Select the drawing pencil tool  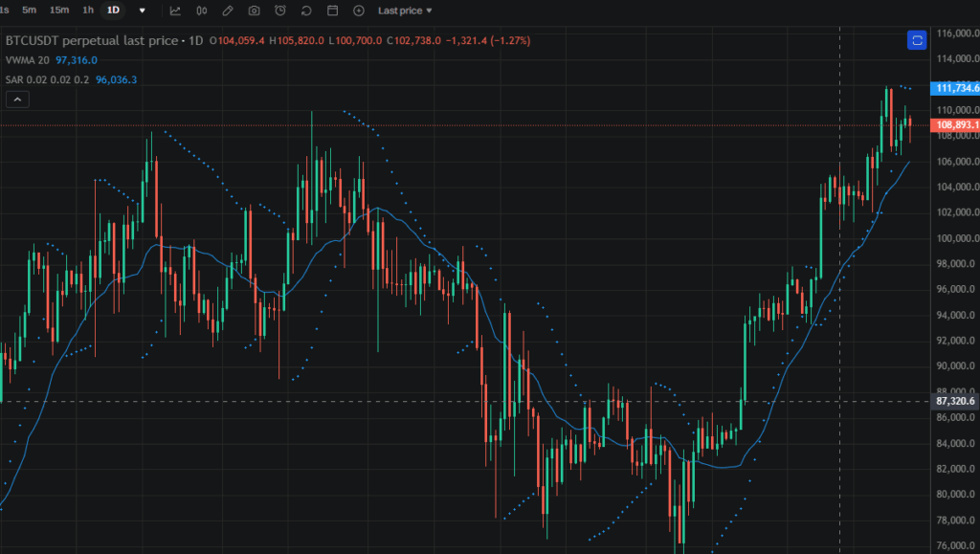[227, 11]
